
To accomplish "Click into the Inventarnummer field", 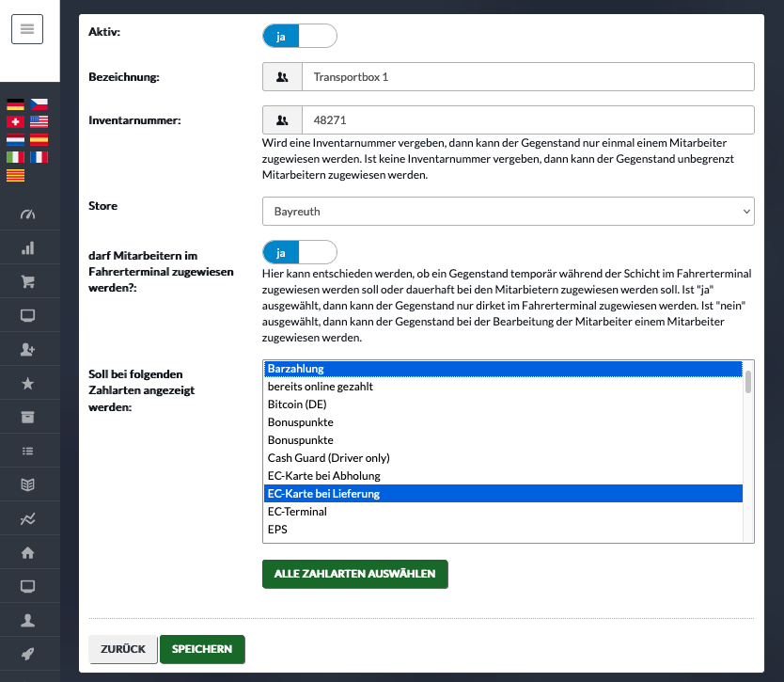I will [x=528, y=120].
